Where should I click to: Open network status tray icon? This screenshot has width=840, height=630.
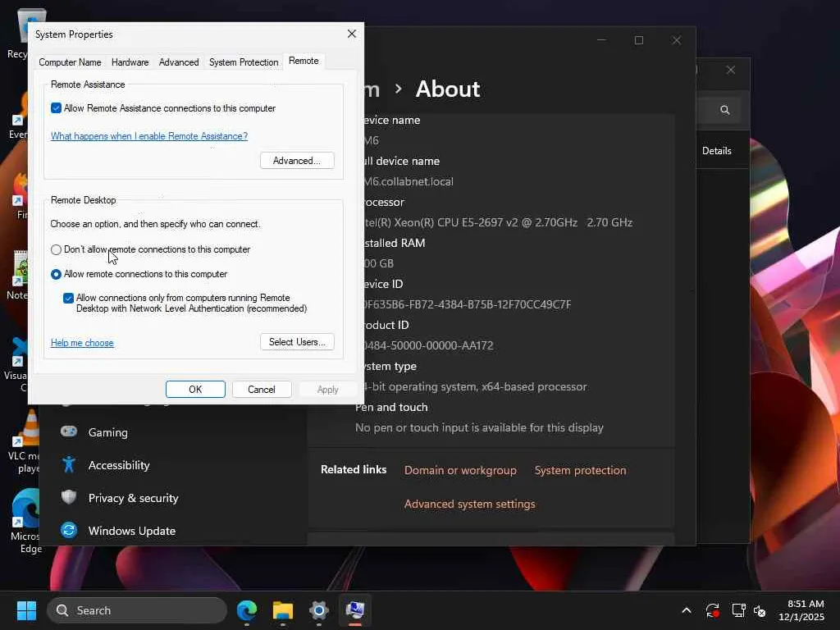tap(739, 610)
